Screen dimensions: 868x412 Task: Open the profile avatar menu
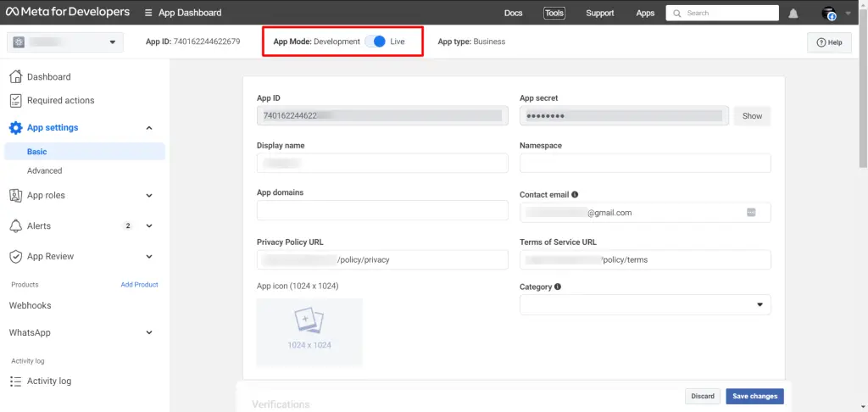click(829, 14)
